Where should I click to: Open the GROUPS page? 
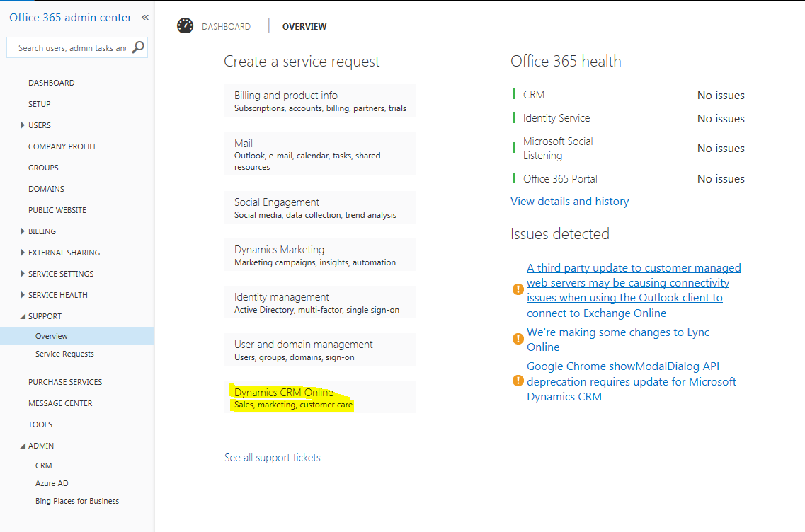(x=44, y=168)
